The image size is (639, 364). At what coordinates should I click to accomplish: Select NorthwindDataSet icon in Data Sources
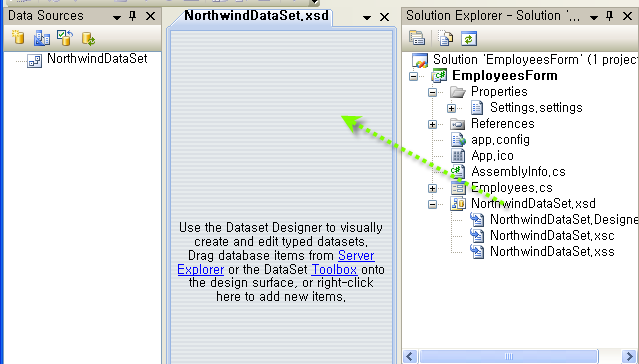[34, 61]
